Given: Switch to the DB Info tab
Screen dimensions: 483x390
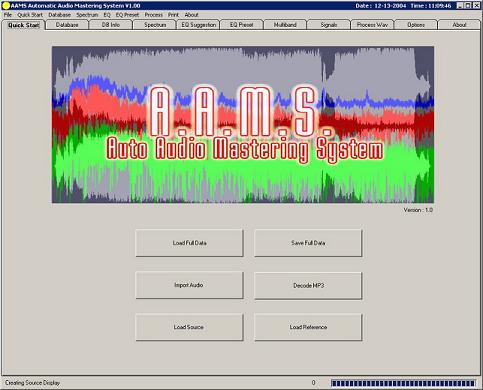Looking at the screenshot, I should tap(111, 25).
